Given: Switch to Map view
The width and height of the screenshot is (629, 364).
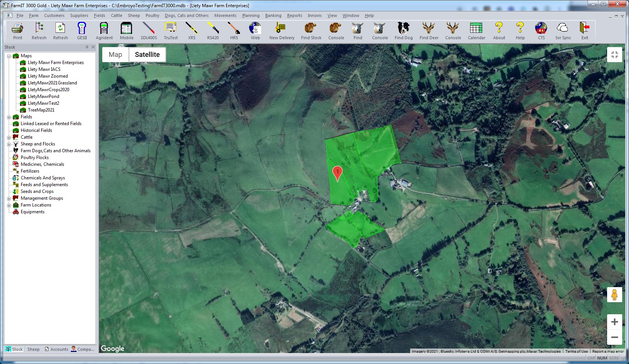Looking at the screenshot, I should point(115,55).
